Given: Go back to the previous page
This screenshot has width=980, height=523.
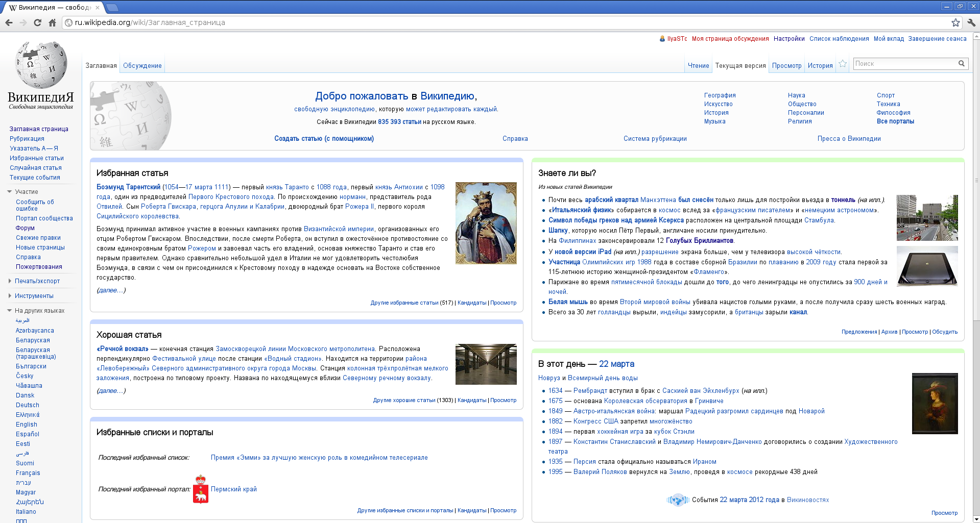Looking at the screenshot, I should click(x=9, y=22).
